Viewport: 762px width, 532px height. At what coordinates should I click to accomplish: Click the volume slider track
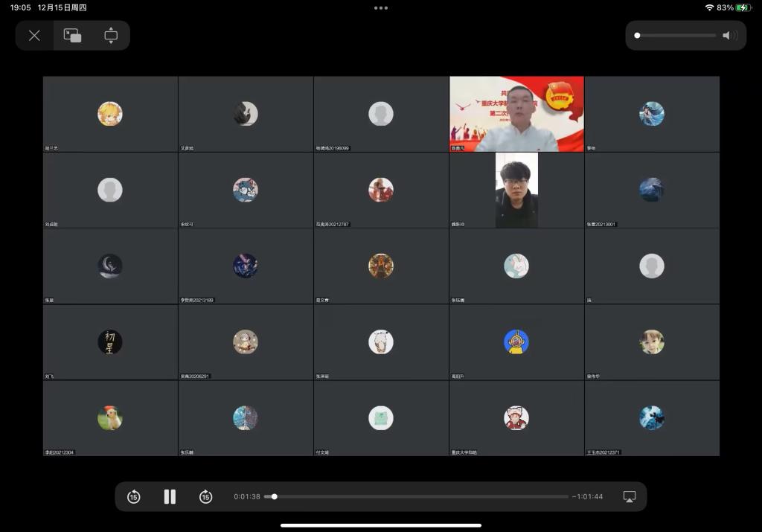[677, 36]
